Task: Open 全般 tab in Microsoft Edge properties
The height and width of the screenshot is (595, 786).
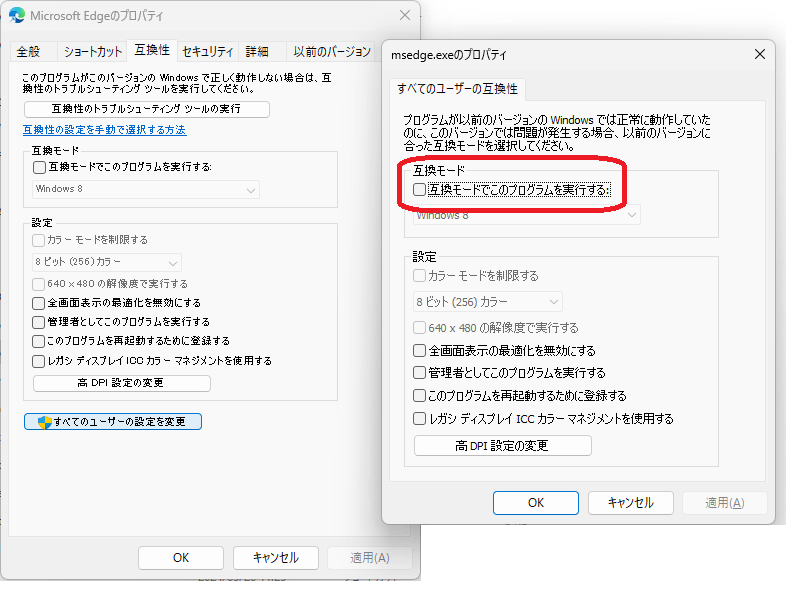Action: 29,51
